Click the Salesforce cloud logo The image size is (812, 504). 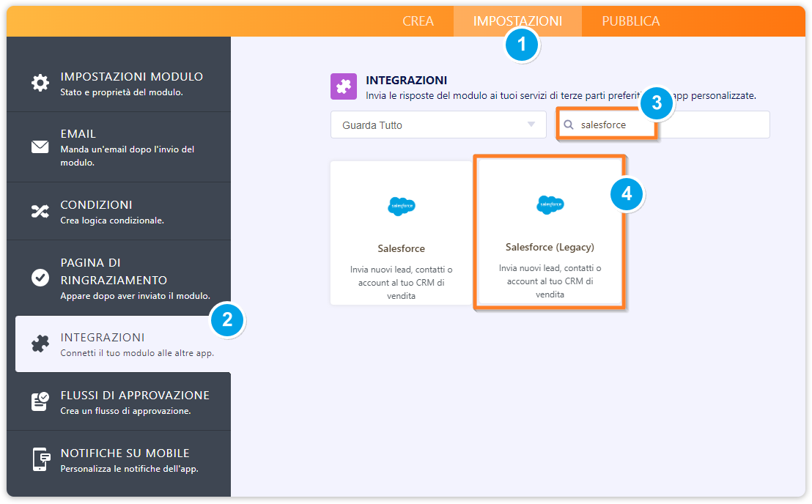coord(402,207)
